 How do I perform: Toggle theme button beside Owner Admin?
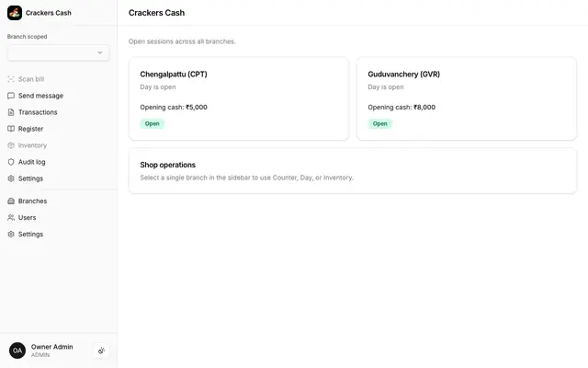101,351
